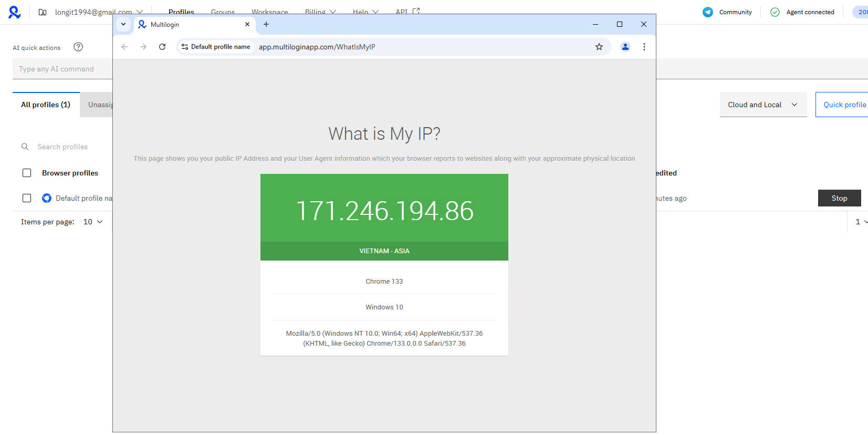
Task: Open the Cloud and Local dropdown
Action: tap(763, 105)
